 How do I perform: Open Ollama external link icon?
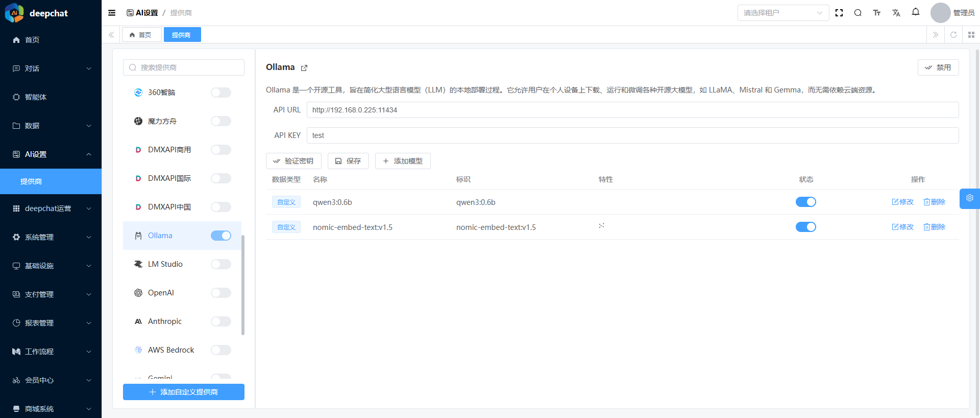(304, 68)
